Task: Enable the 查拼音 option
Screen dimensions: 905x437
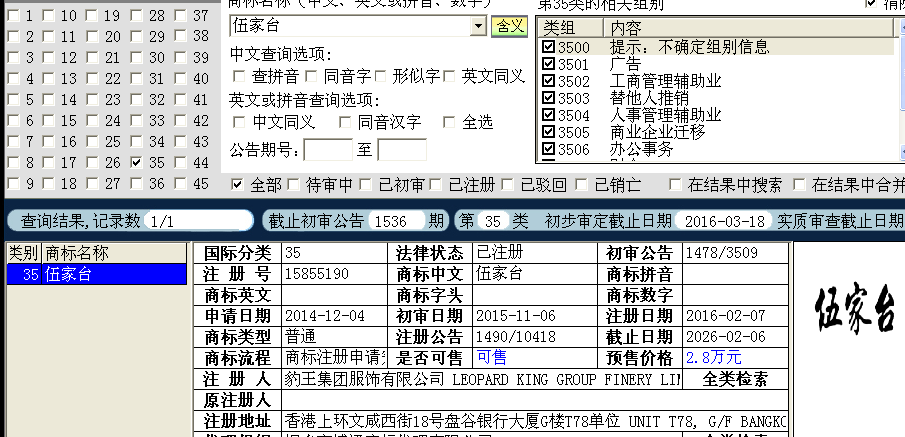Action: click(x=238, y=76)
